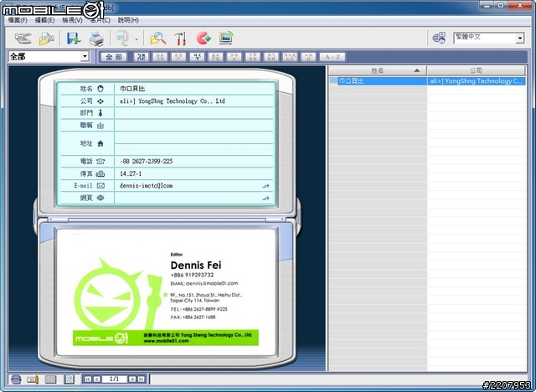Go to next card navigation button

[132, 379]
